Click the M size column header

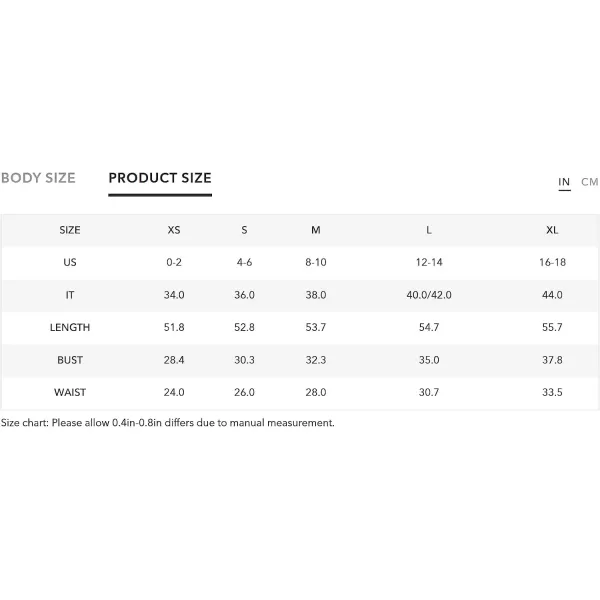point(316,230)
